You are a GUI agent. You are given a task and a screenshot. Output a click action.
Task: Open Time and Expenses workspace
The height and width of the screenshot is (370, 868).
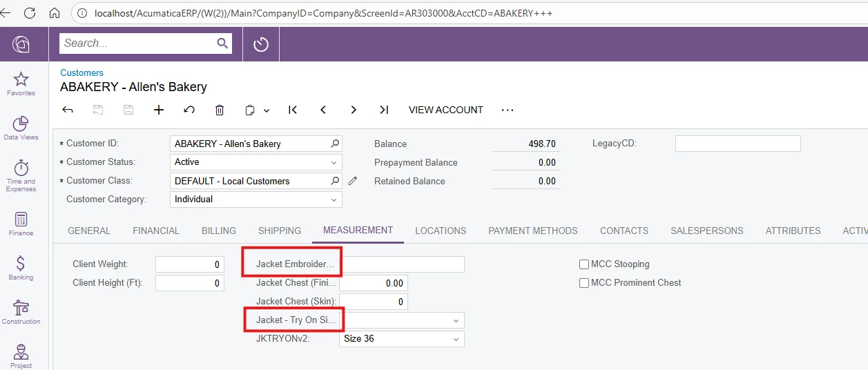tap(21, 175)
